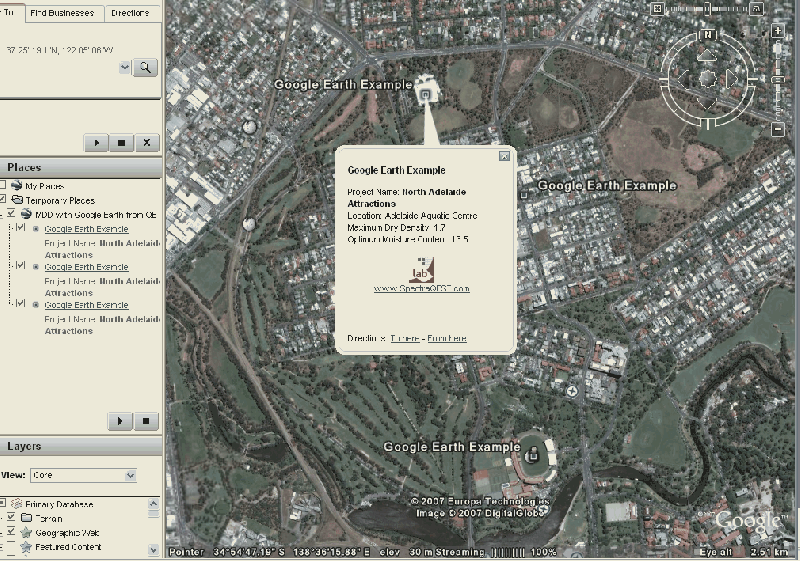Click the 'Eye alt' text in the status bar

[x=716, y=552]
